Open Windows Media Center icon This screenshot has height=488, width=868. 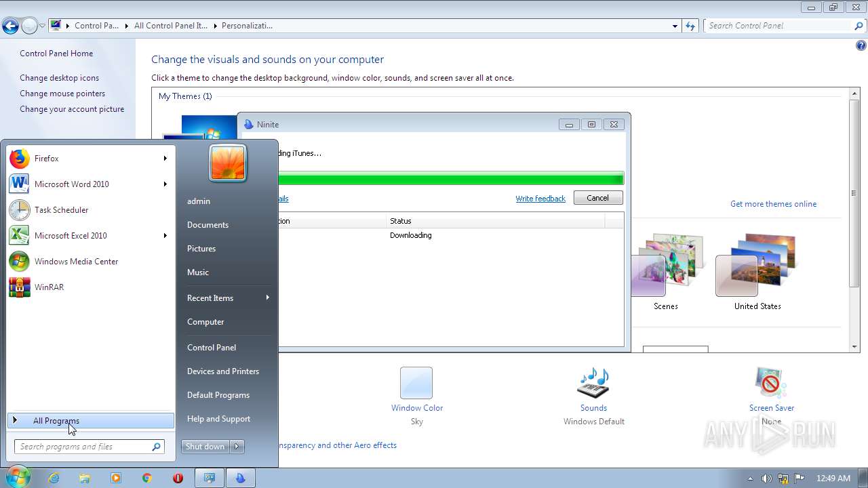20,262
